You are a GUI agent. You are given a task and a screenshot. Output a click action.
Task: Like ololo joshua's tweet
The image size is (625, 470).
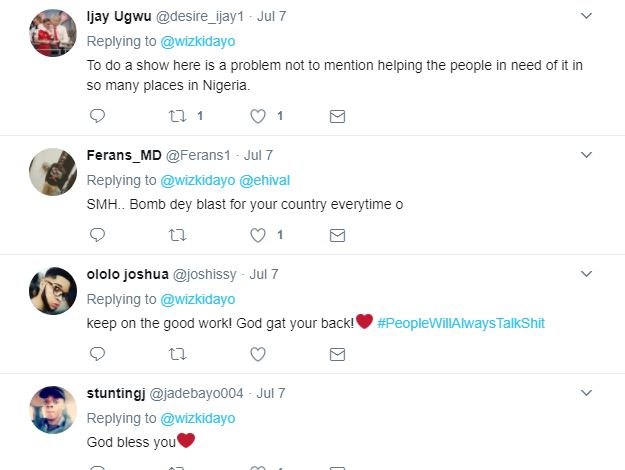click(x=258, y=354)
